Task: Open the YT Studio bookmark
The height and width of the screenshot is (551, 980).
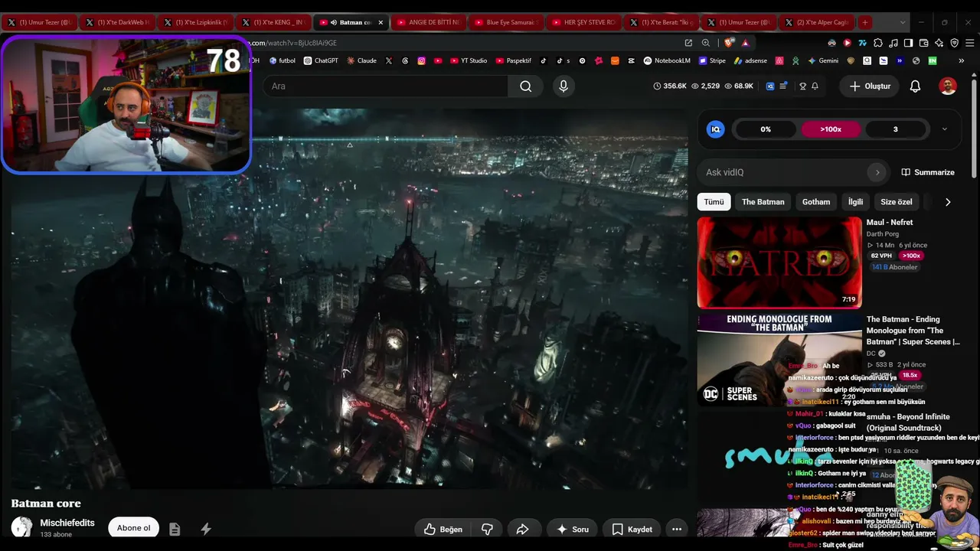Action: click(469, 60)
